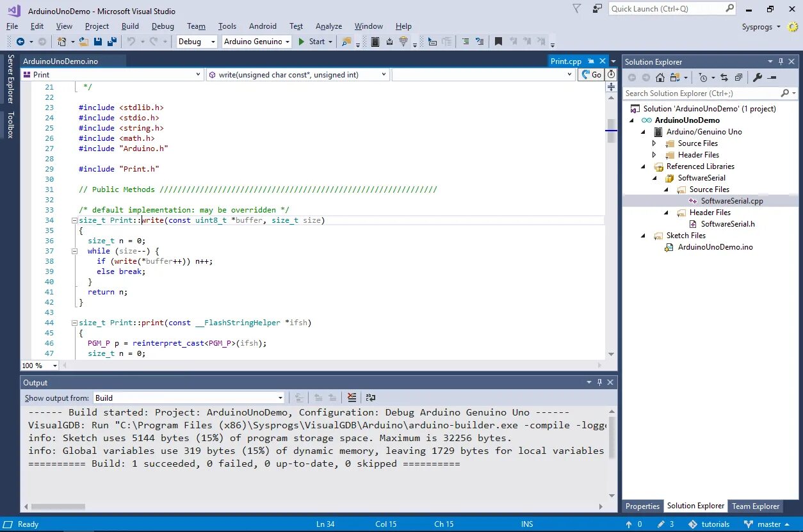
Task: Collapse the Referenced Libraries node
Action: coord(643,166)
